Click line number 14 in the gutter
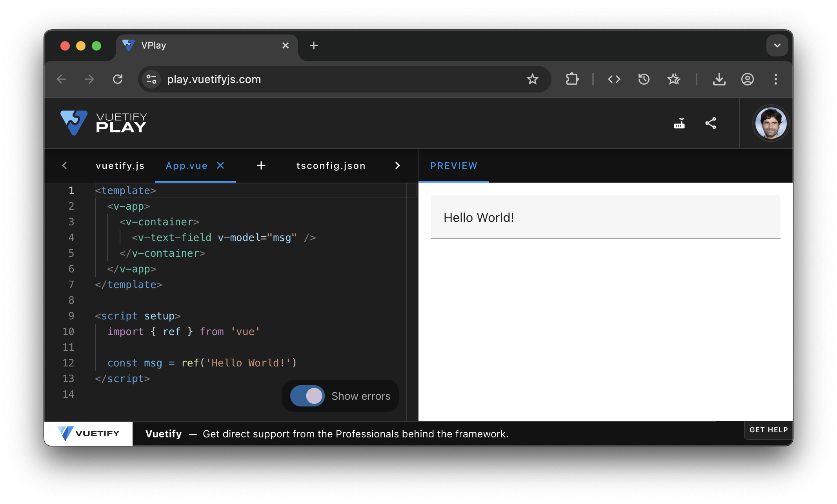This screenshot has height=504, width=837. [x=69, y=394]
